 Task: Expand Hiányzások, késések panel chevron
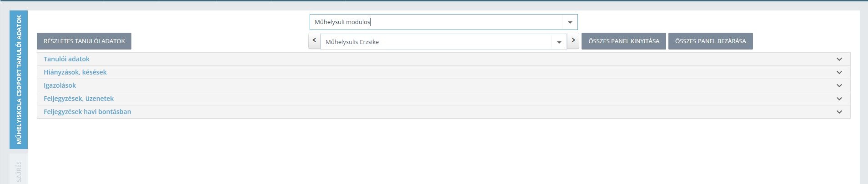[x=839, y=72]
